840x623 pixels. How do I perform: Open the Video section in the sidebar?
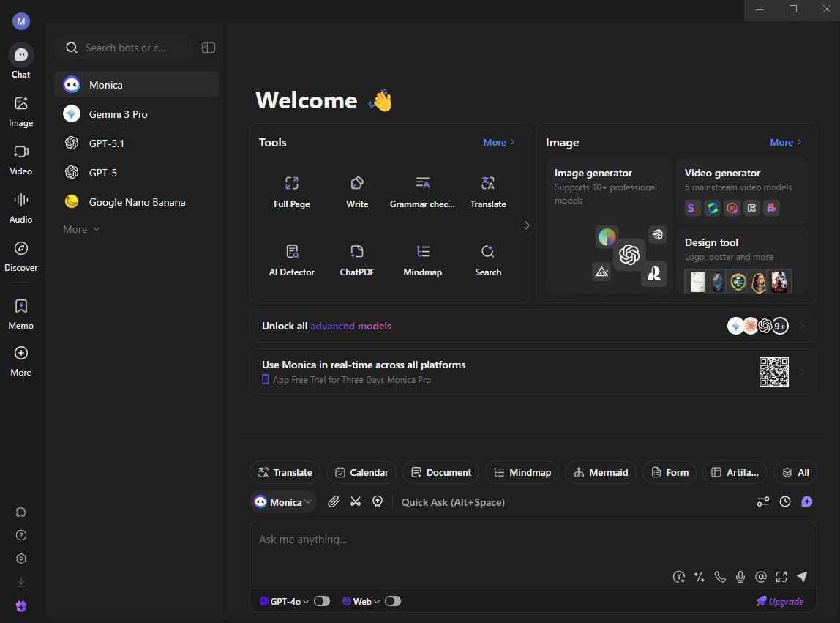click(x=20, y=158)
